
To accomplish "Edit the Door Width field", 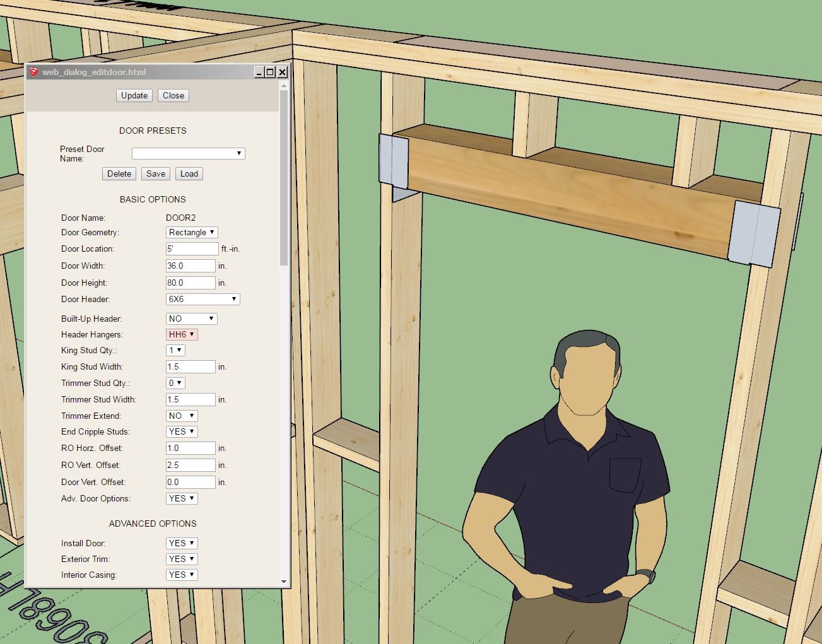I will click(191, 266).
